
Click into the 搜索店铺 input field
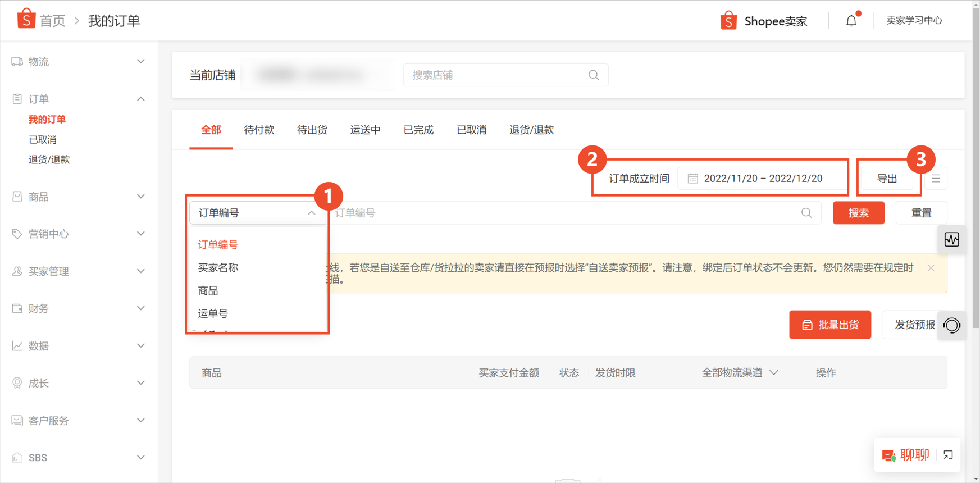(x=505, y=75)
